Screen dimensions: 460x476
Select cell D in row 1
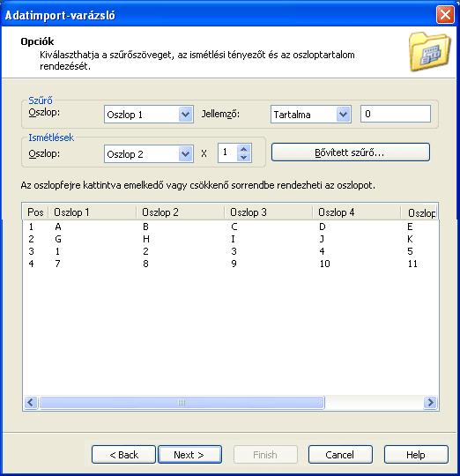323,227
